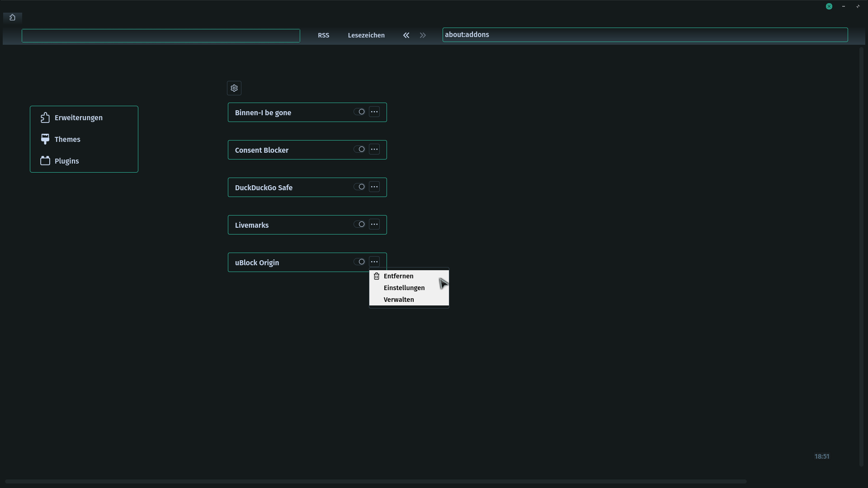This screenshot has height=488, width=868.
Task: Click the Themes brush icon
Action: 45,139
